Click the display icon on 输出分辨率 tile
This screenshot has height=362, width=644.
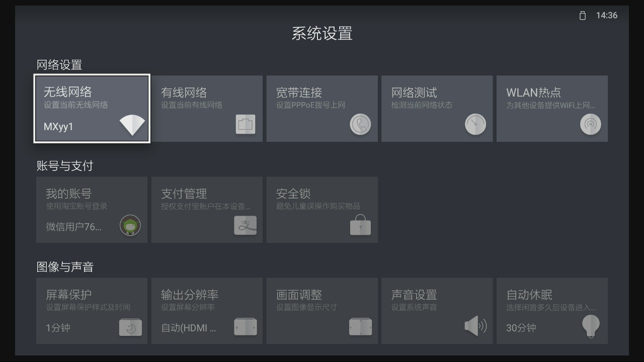tap(246, 326)
